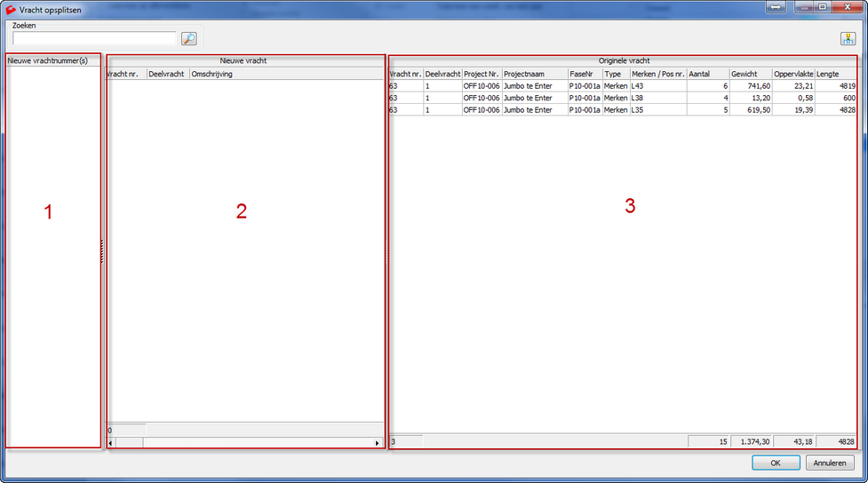The width and height of the screenshot is (868, 483).
Task: Click in the Zoeken search field
Action: (95, 38)
